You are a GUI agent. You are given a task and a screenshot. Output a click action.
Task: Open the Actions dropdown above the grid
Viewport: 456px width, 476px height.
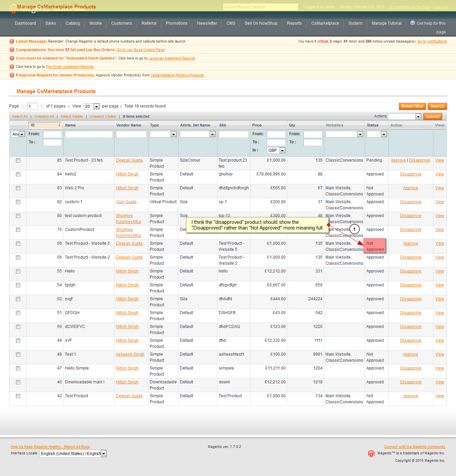click(404, 117)
